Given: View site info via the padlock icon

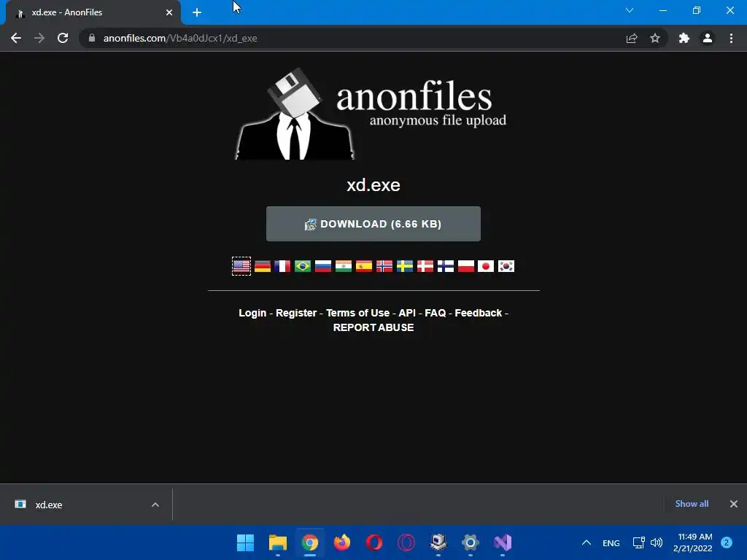Looking at the screenshot, I should tap(92, 38).
